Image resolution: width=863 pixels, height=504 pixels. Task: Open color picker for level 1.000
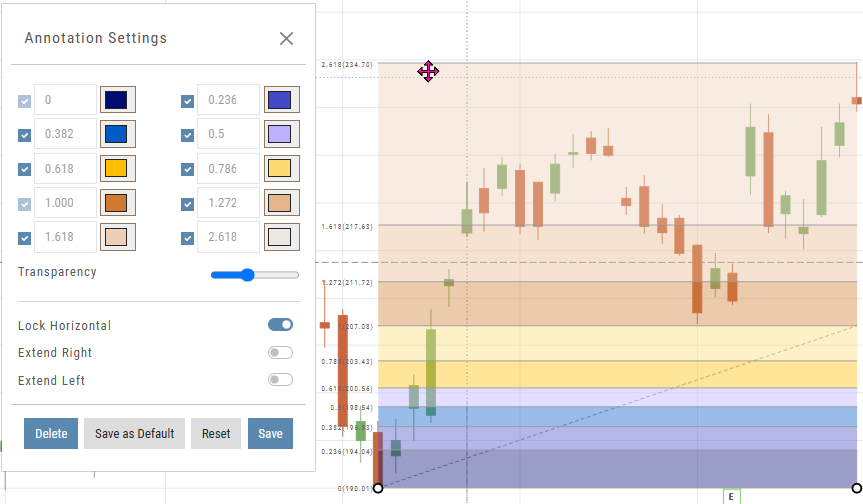[117, 202]
